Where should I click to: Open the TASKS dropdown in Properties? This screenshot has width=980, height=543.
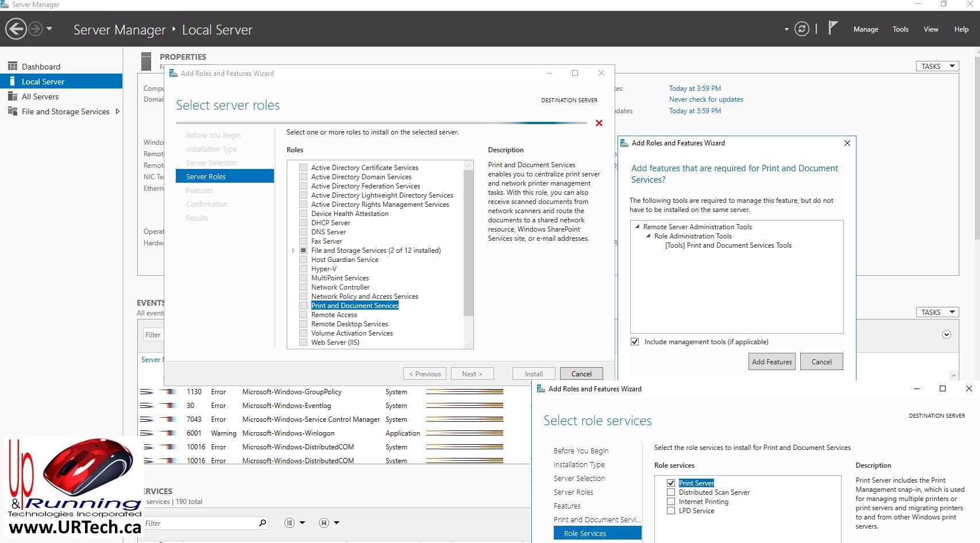pyautogui.click(x=937, y=66)
